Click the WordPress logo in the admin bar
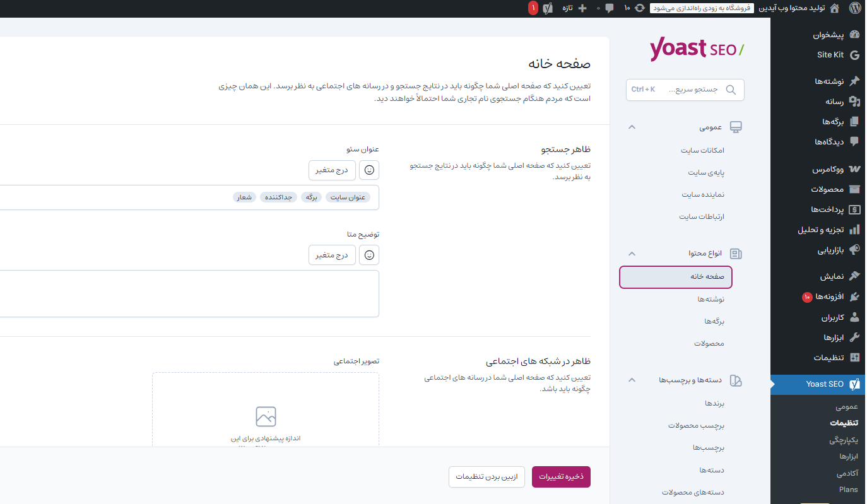This screenshot has height=504, width=867. pos(855,8)
